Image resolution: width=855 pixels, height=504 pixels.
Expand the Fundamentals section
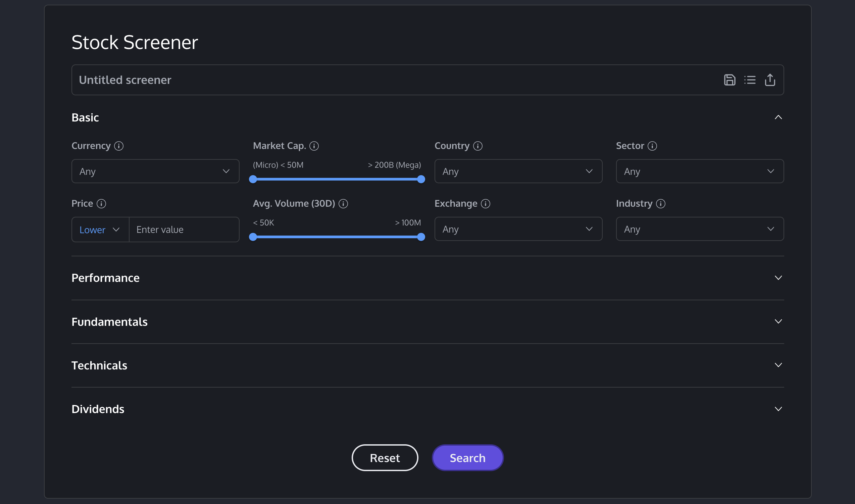tap(778, 321)
